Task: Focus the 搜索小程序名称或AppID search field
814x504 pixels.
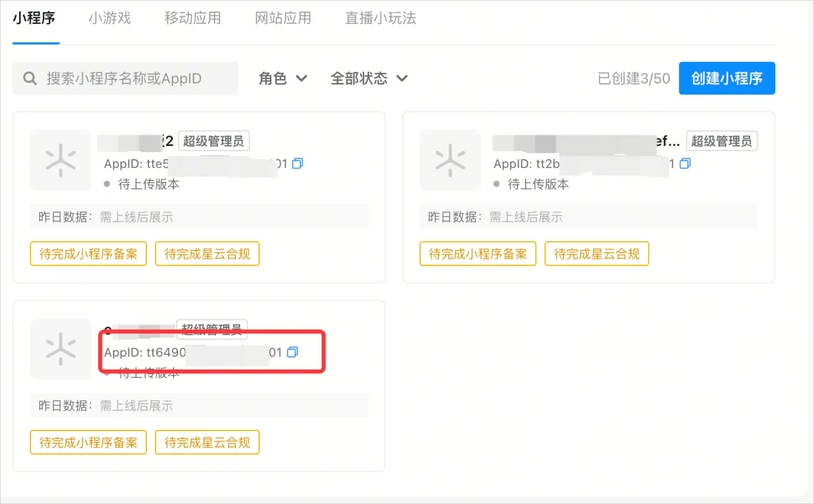Action: tap(125, 78)
